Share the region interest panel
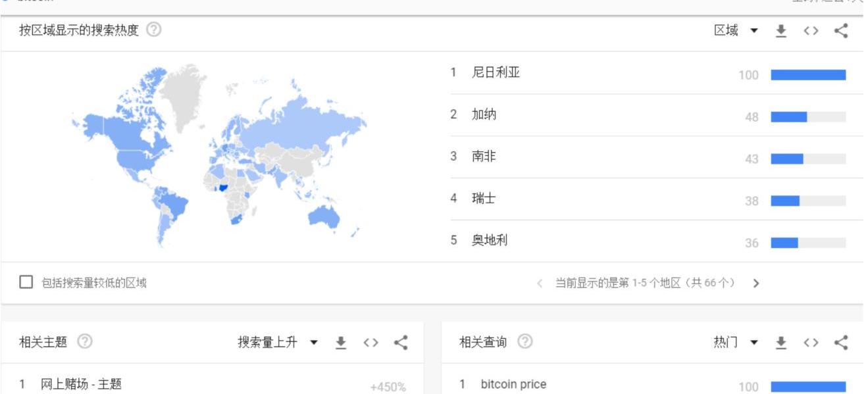This screenshot has height=394, width=868. point(840,31)
